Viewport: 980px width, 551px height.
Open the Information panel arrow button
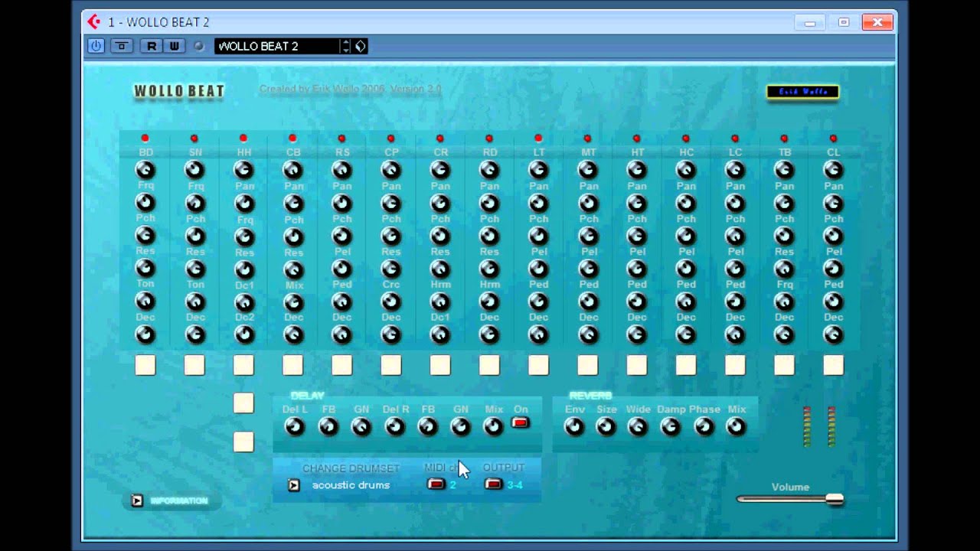tap(137, 501)
